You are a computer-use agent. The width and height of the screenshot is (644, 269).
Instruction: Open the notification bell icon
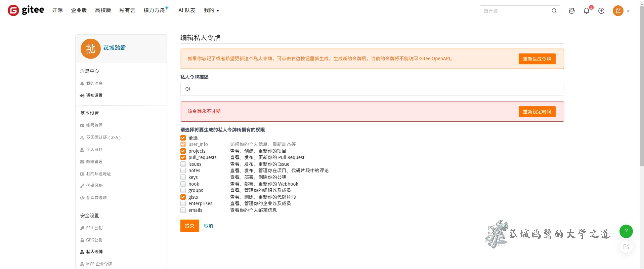586,11
